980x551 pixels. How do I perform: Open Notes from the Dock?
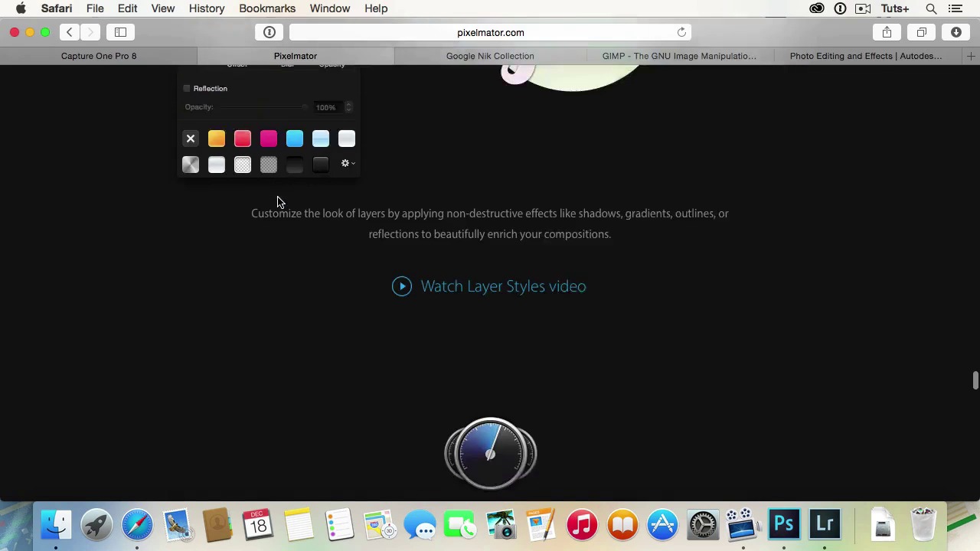pyautogui.click(x=299, y=525)
